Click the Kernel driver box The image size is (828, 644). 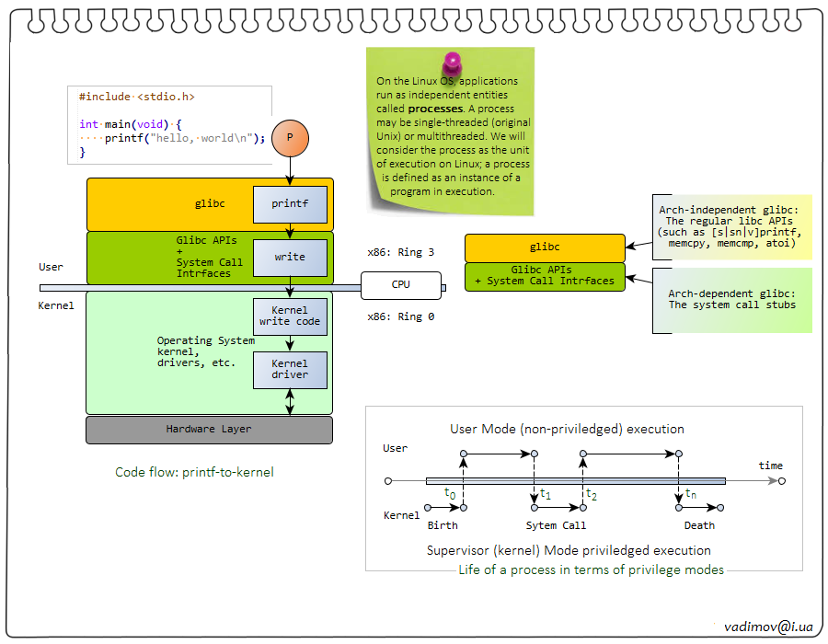pyautogui.click(x=290, y=369)
